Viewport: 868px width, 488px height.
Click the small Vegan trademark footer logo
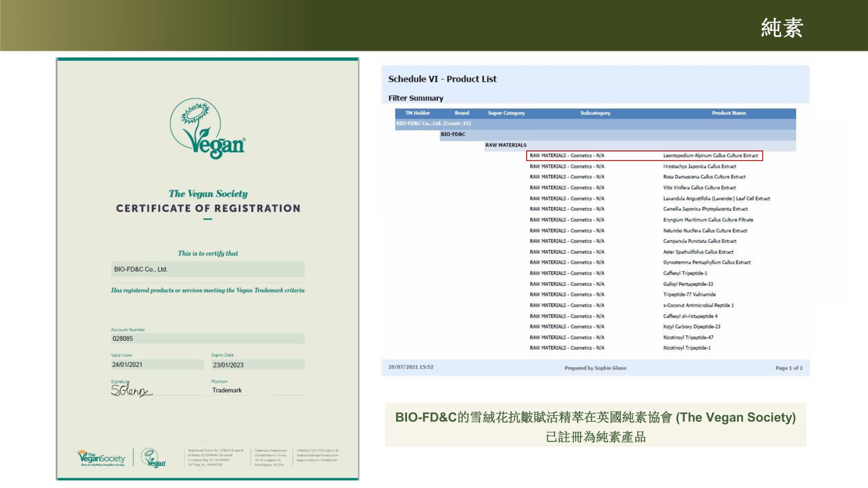[154, 458]
